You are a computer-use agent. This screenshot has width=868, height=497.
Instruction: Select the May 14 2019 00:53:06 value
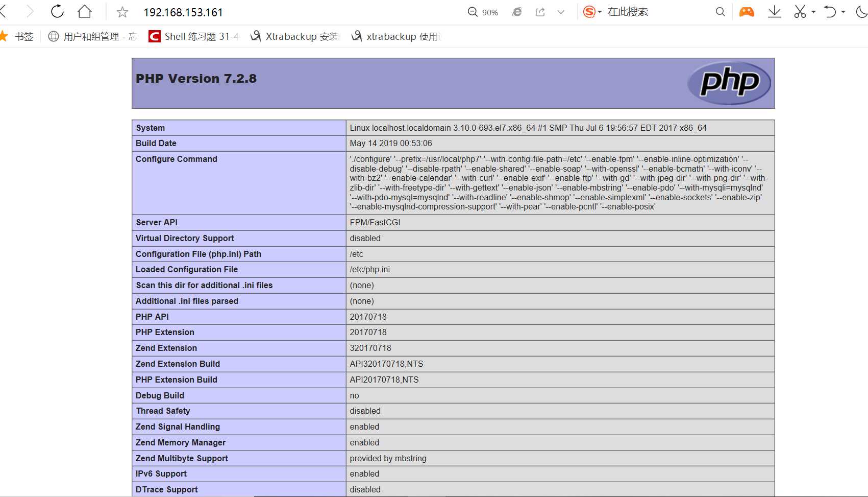click(391, 143)
